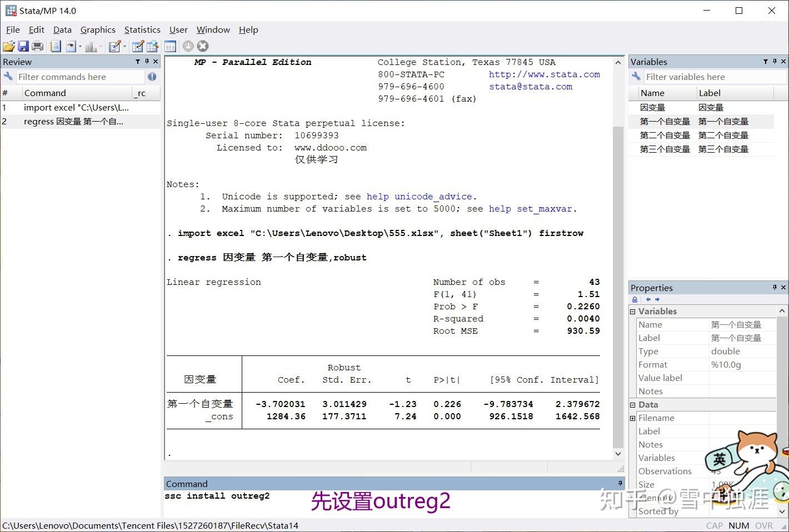Click the Command column header in Review
Viewport: 789px width, 532px height.
click(77, 93)
